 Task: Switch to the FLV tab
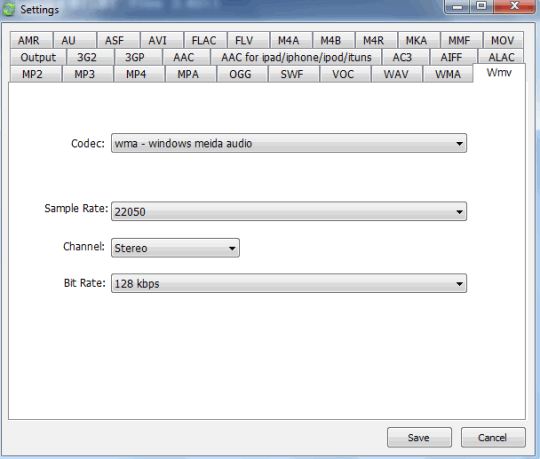pyautogui.click(x=248, y=40)
